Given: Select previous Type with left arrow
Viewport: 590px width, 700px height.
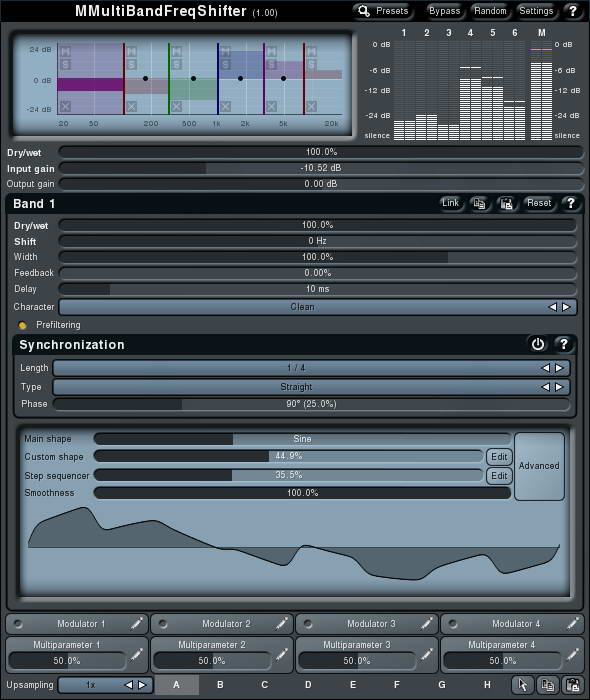Looking at the screenshot, I should coord(545,387).
